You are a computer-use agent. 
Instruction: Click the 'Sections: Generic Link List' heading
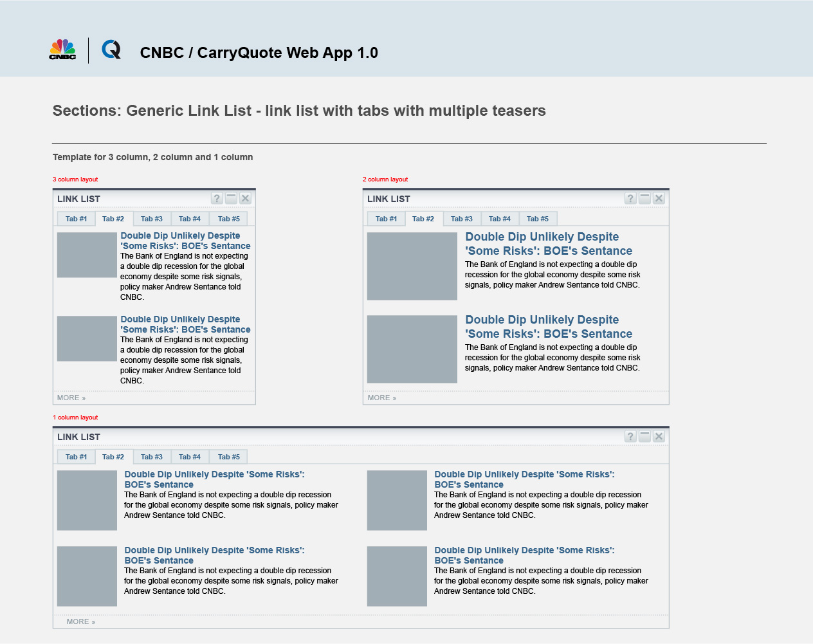coord(299,111)
